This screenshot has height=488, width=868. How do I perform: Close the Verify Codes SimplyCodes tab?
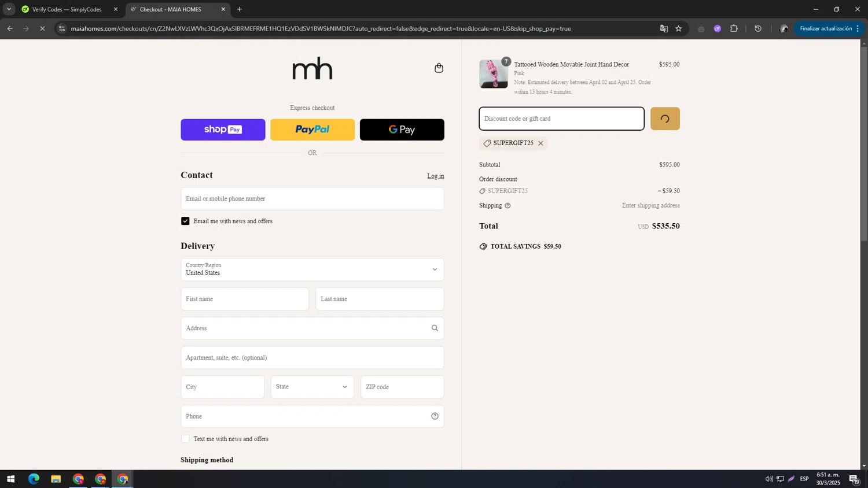[x=115, y=9]
